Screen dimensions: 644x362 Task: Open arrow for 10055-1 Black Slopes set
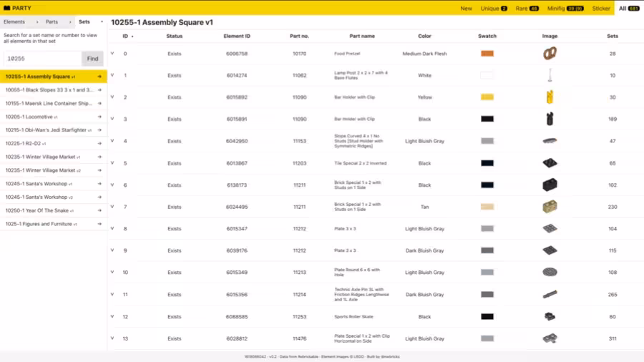[x=99, y=90]
